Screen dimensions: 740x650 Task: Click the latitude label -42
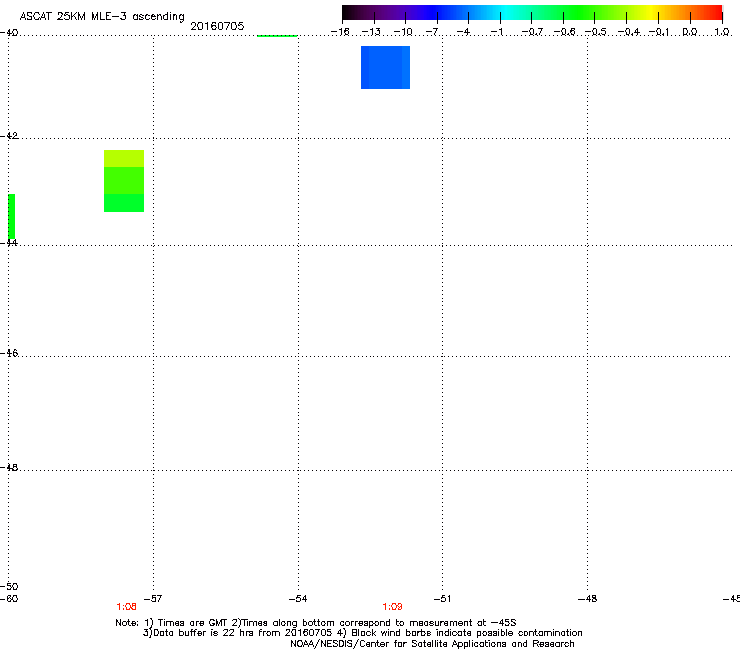(x=9, y=136)
